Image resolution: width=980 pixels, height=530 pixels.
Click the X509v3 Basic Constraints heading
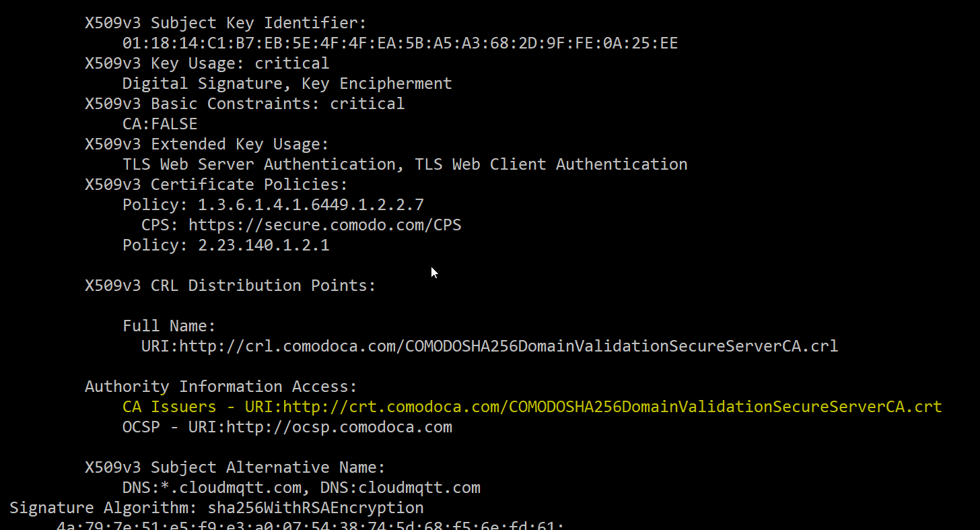coord(244,104)
